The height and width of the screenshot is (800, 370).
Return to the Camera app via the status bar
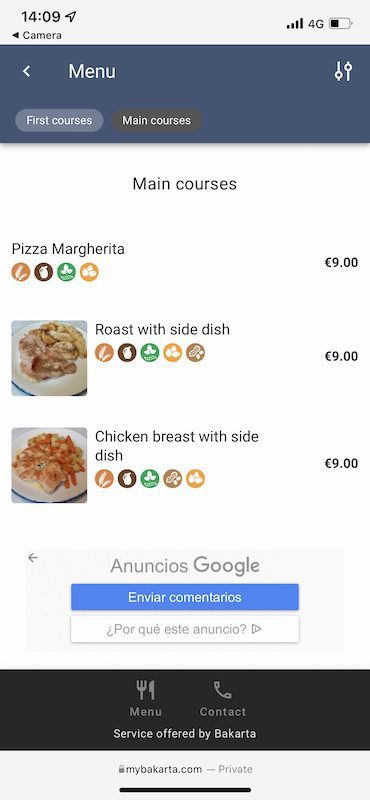pyautogui.click(x=36, y=35)
